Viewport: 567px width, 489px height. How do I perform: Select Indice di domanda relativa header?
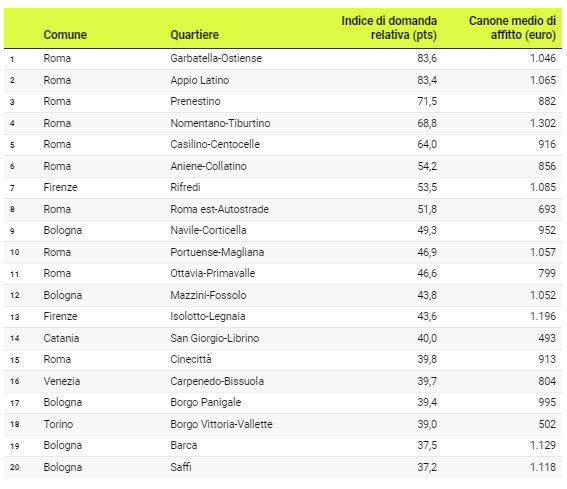[x=389, y=28]
